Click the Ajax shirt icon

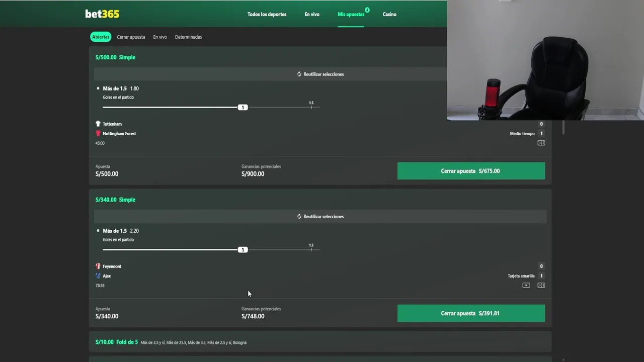(98, 276)
